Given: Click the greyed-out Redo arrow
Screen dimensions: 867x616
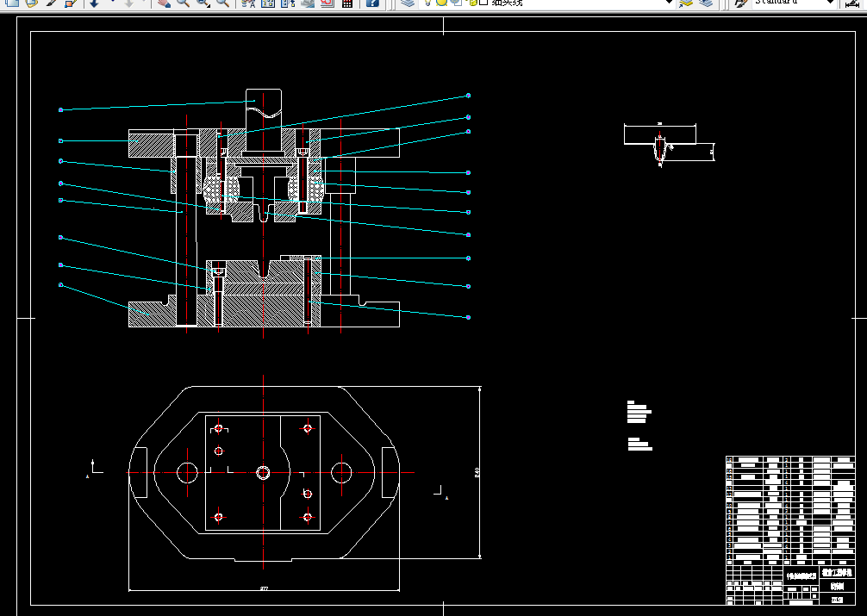Looking at the screenshot, I should coord(128,3).
